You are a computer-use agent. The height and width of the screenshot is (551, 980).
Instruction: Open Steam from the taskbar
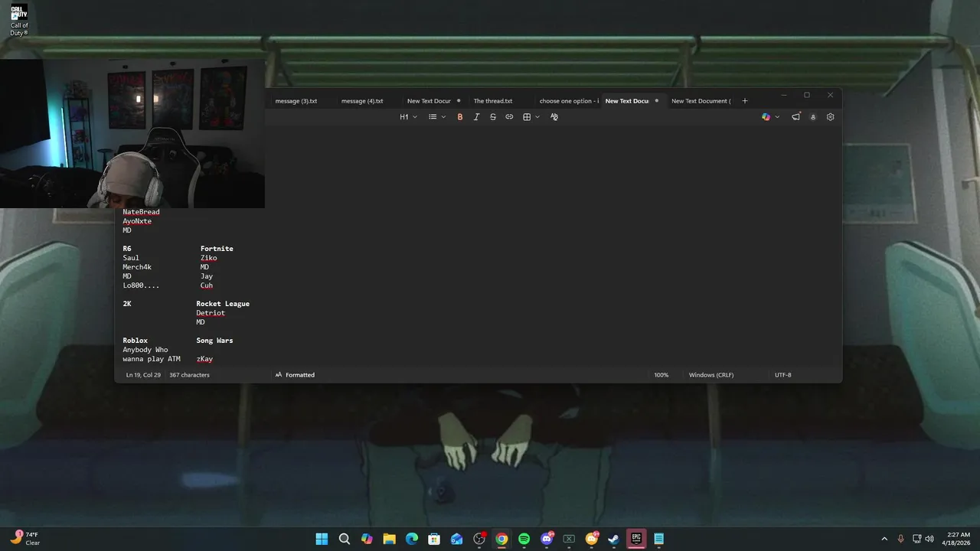click(613, 539)
